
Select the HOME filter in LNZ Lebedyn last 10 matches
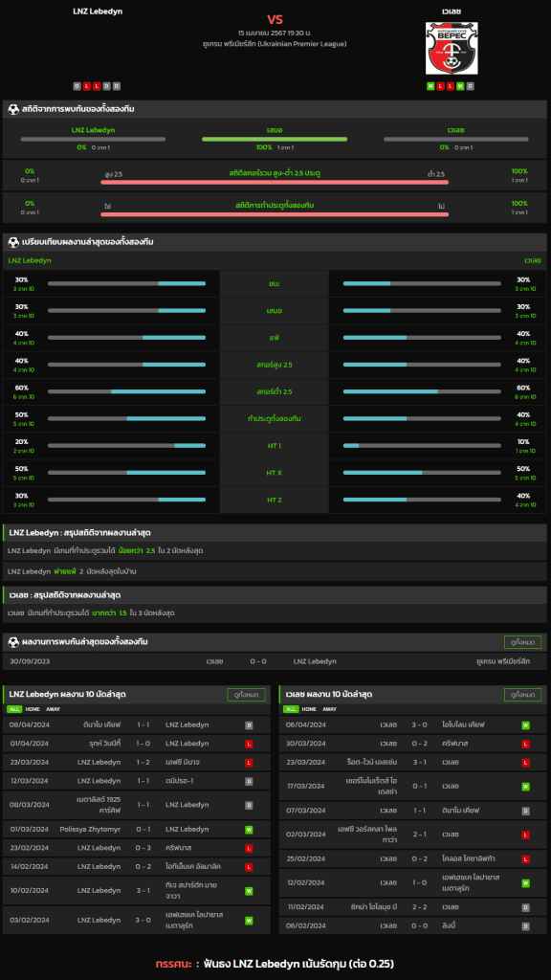click(32, 709)
